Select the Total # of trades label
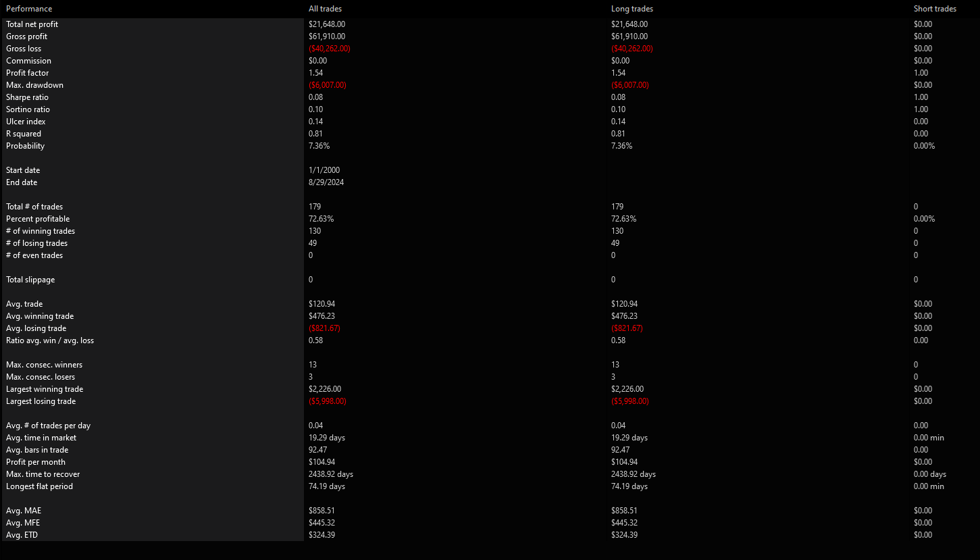The width and height of the screenshot is (980, 560). tap(34, 207)
